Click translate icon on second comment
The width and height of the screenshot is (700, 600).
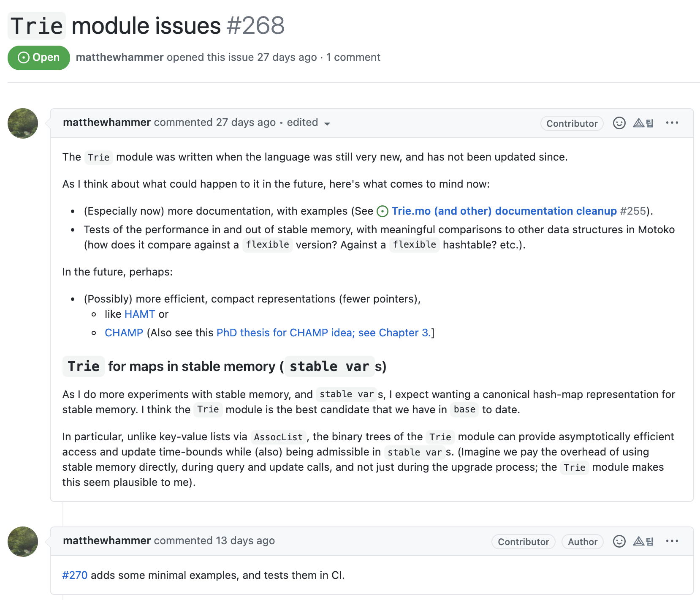[x=643, y=541]
